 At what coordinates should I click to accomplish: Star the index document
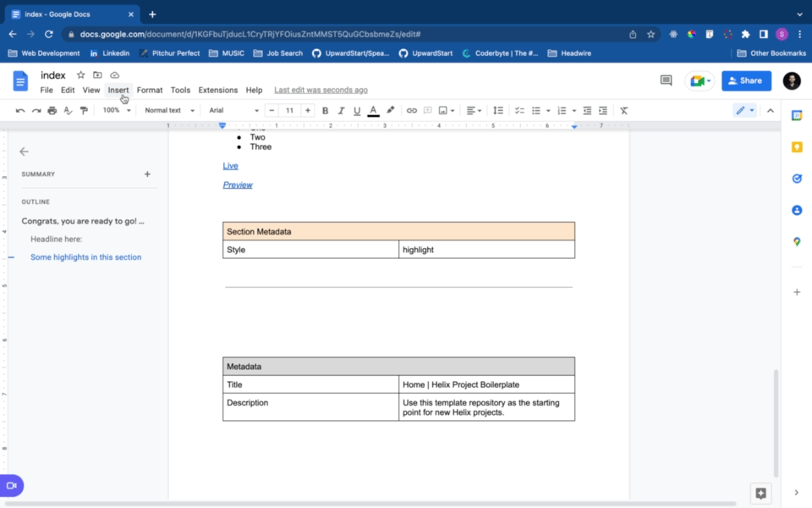(81, 75)
